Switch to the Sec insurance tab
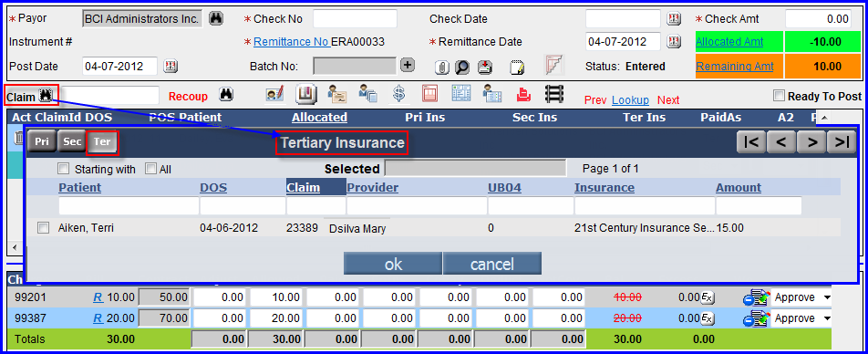The height and width of the screenshot is (354, 868). click(72, 141)
